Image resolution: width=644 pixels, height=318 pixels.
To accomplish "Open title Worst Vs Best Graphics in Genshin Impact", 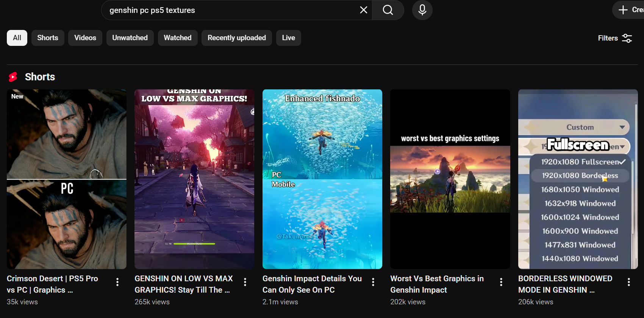I will coord(437,284).
